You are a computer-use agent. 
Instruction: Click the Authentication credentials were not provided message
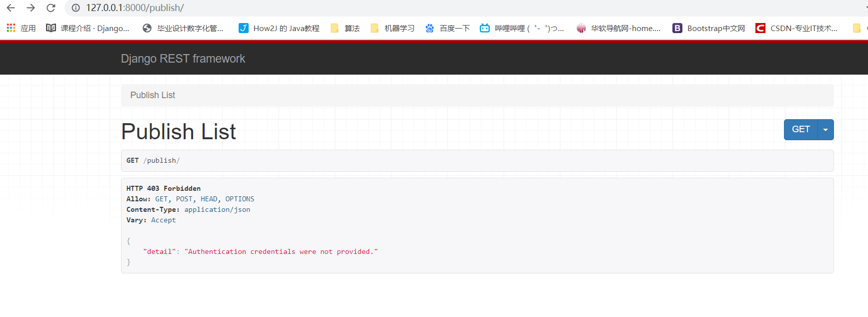coord(281,251)
